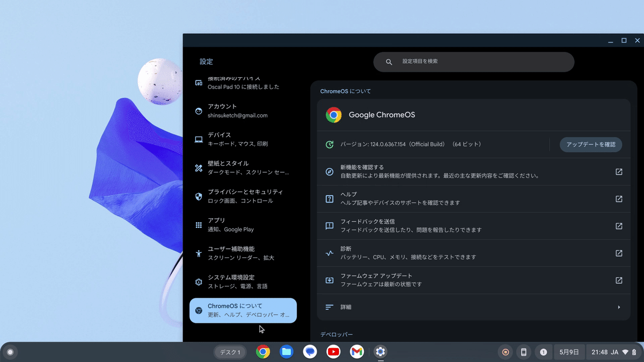Open the launcher circle button on shelf
Image resolution: width=644 pixels, height=362 pixels.
click(10, 352)
